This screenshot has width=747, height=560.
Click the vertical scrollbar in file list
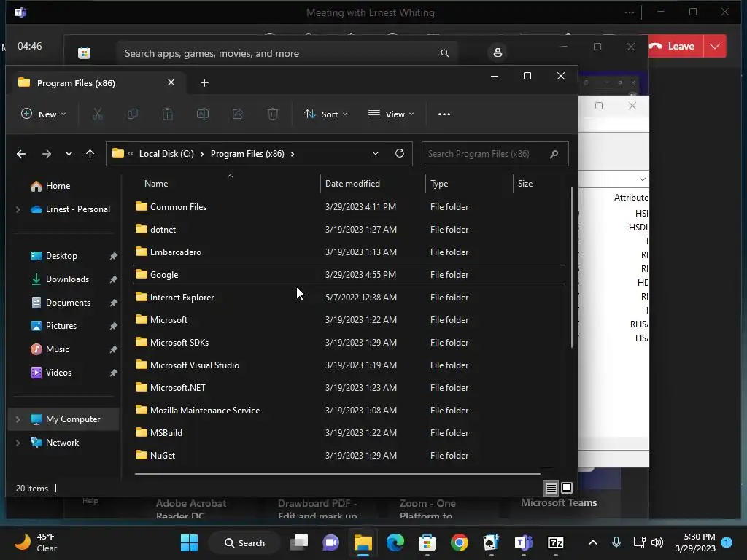point(571,267)
